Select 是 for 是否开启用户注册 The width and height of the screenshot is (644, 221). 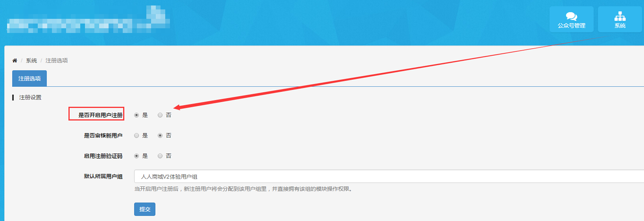coord(137,115)
